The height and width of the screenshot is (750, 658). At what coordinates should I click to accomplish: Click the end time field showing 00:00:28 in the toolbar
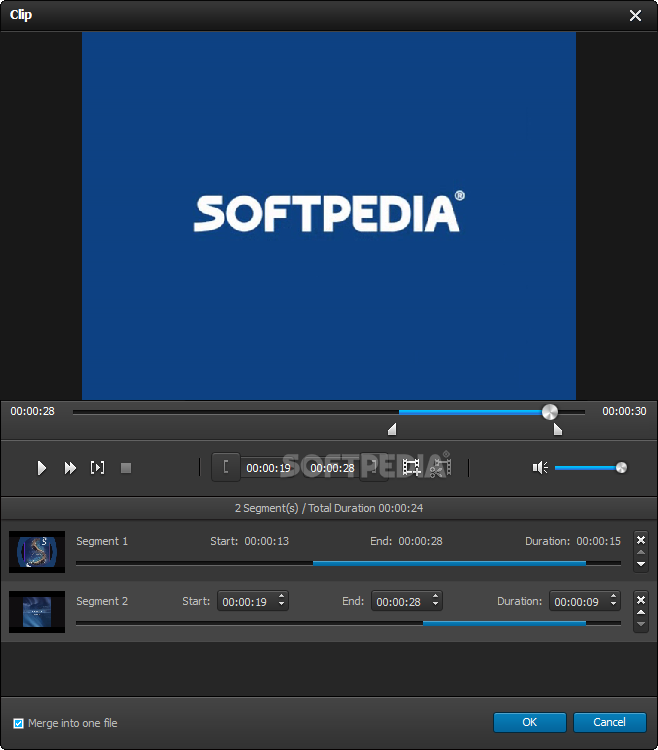point(332,468)
